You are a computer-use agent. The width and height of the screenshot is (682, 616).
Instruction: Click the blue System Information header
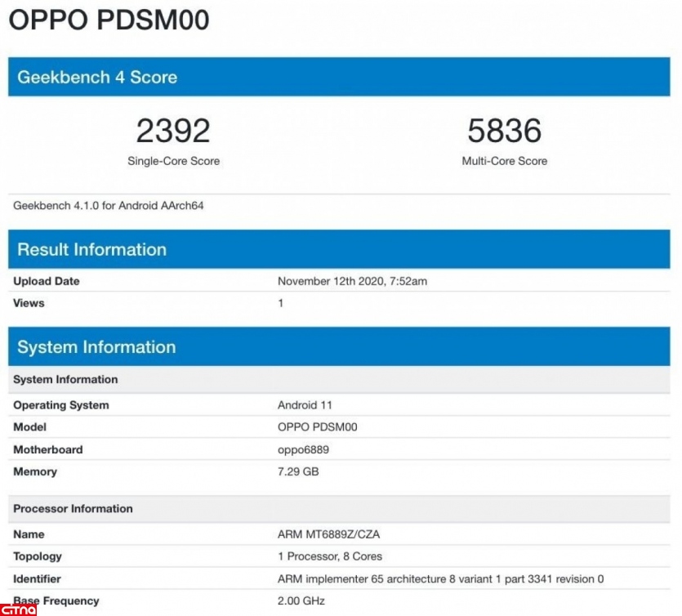[x=96, y=347]
